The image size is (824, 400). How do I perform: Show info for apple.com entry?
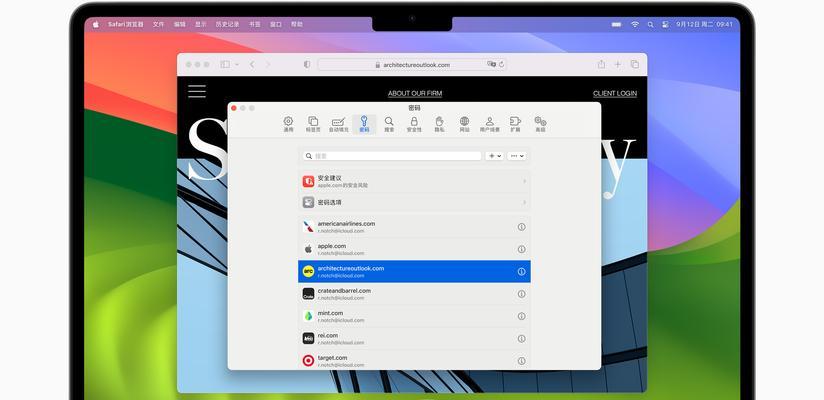(x=521, y=249)
